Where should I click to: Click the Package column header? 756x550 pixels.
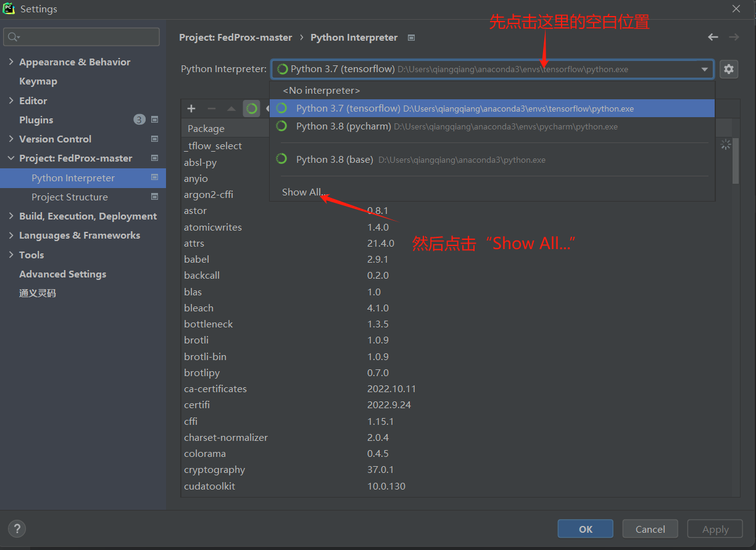[206, 128]
